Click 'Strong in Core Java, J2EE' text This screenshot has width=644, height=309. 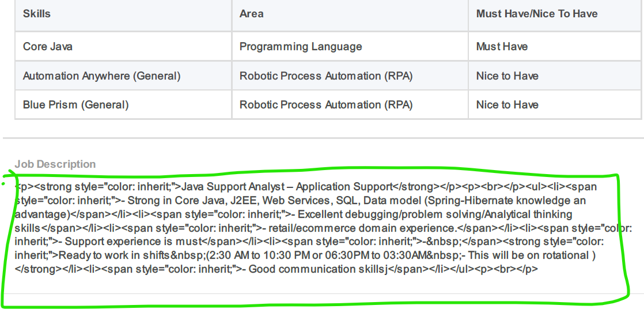191,201
